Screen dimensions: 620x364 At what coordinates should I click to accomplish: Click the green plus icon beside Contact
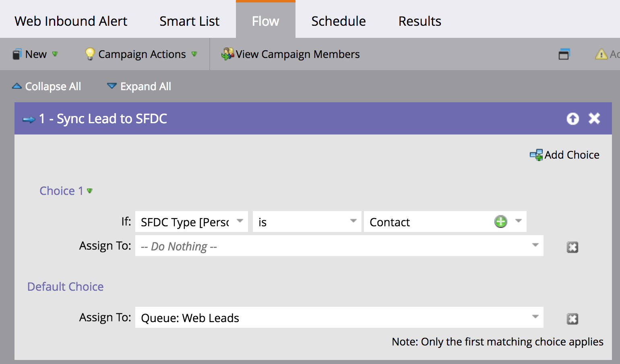[500, 221]
